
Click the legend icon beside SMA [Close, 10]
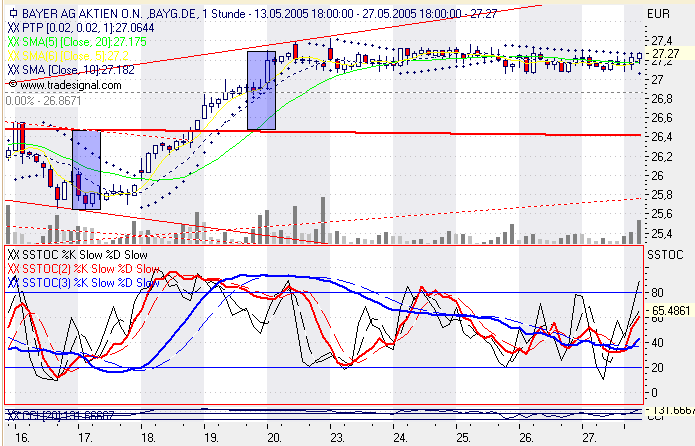[x=14, y=70]
